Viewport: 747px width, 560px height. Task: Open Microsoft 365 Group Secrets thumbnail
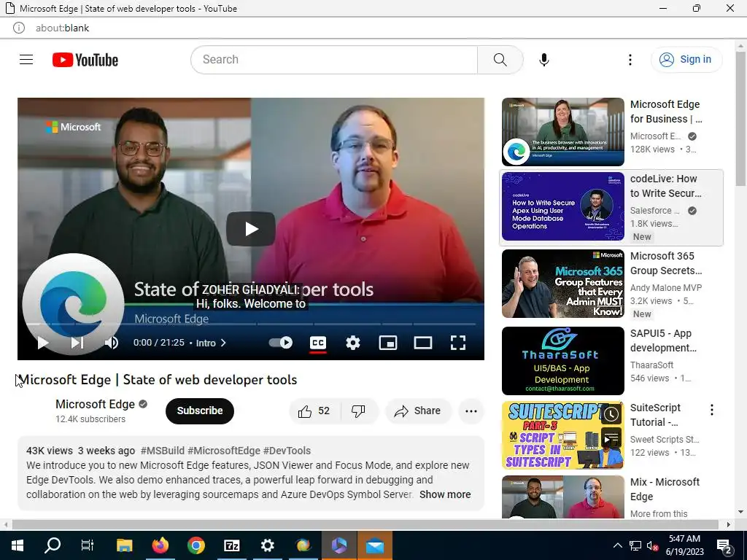click(x=562, y=284)
